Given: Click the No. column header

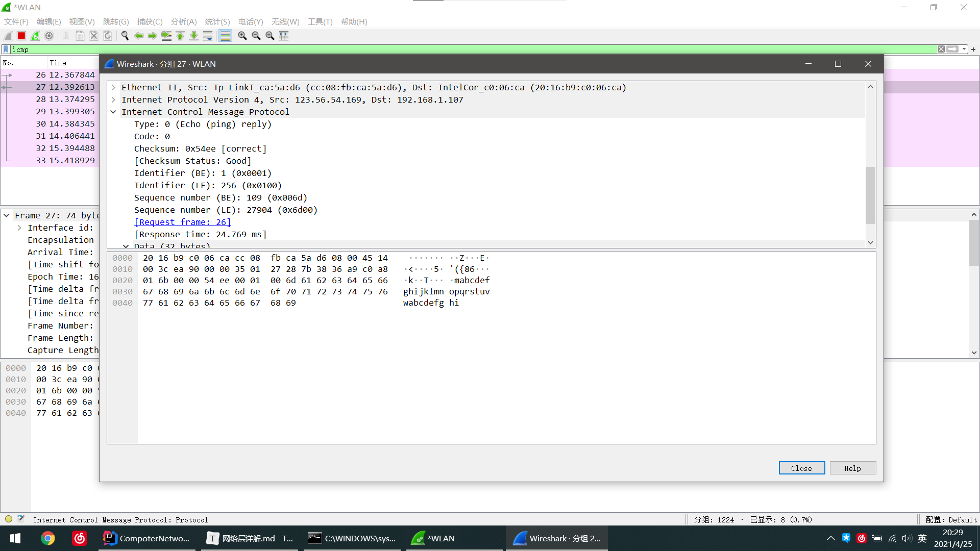Looking at the screenshot, I should point(24,63).
